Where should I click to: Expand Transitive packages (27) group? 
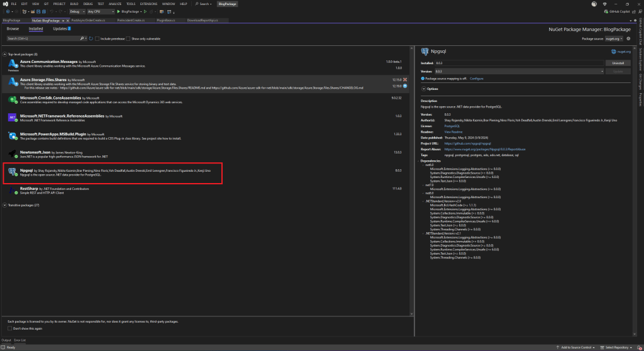(5, 205)
